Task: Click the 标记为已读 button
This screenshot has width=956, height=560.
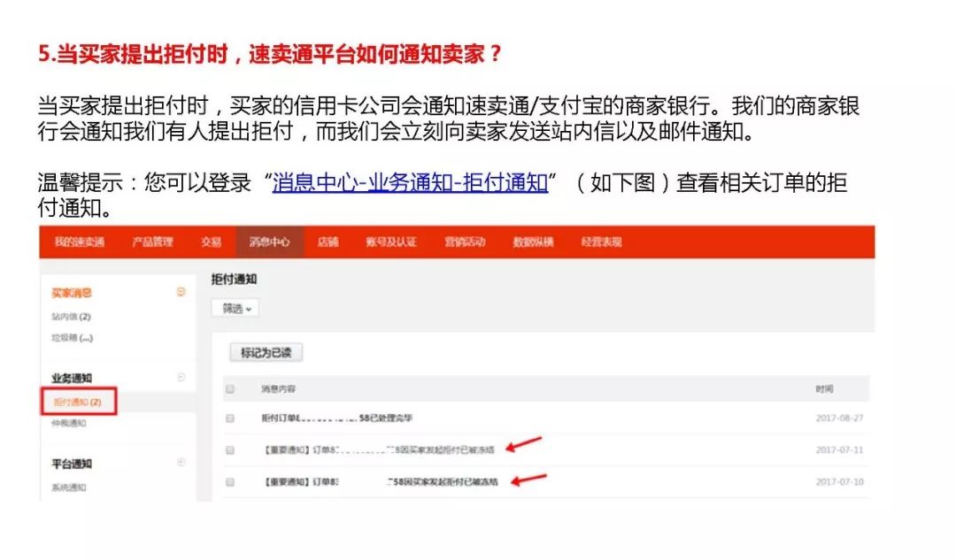Action: click(265, 351)
